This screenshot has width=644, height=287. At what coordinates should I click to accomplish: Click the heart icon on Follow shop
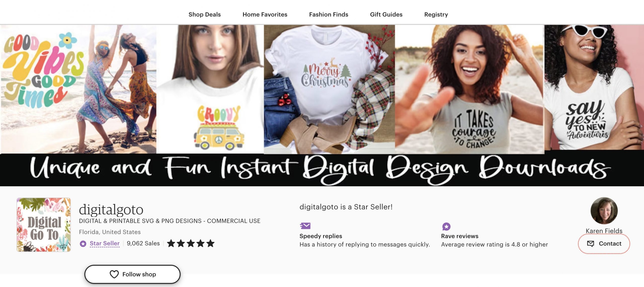114,274
